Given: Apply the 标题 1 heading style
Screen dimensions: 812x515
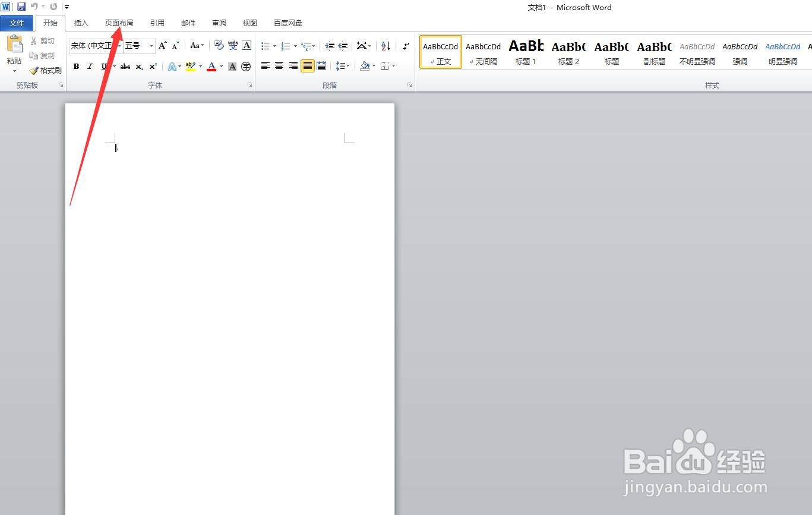Looking at the screenshot, I should [526, 52].
